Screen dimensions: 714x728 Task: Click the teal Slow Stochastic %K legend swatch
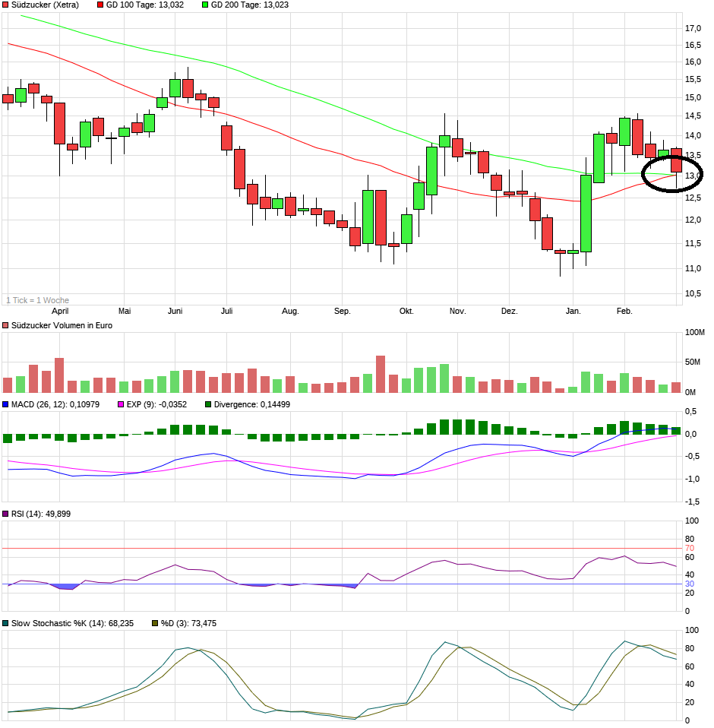click(5, 624)
